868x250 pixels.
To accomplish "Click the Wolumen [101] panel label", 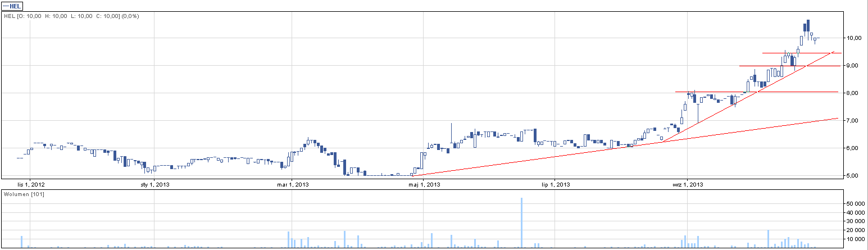I will tap(24, 194).
